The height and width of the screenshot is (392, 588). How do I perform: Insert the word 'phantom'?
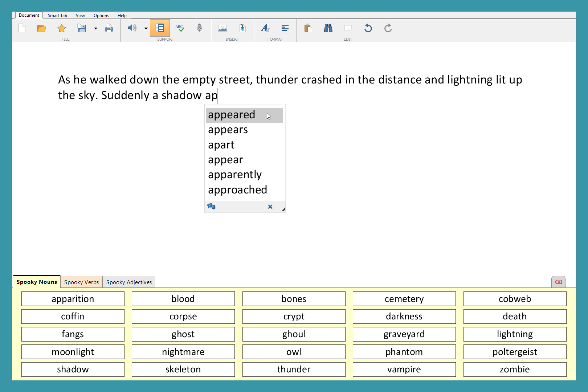tap(404, 352)
